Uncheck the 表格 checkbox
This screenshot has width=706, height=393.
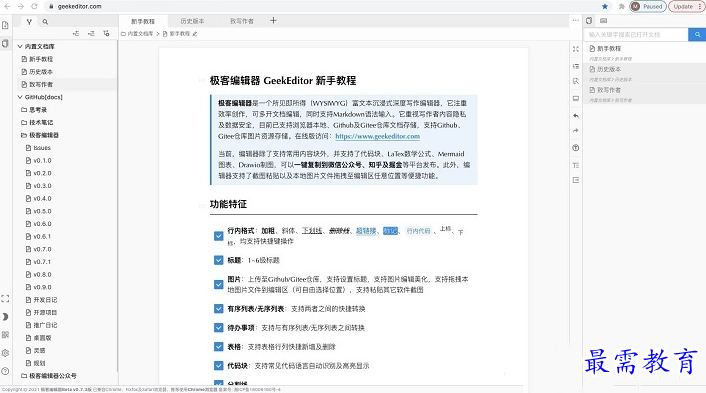point(218,347)
